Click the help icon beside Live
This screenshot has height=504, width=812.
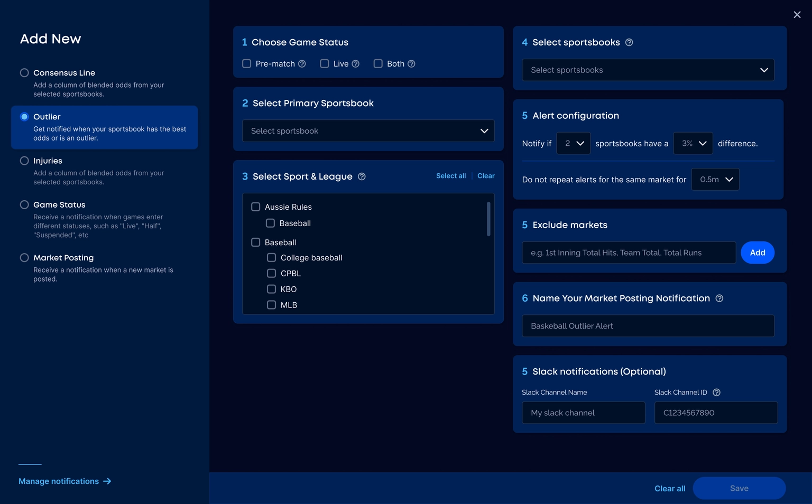click(x=356, y=64)
